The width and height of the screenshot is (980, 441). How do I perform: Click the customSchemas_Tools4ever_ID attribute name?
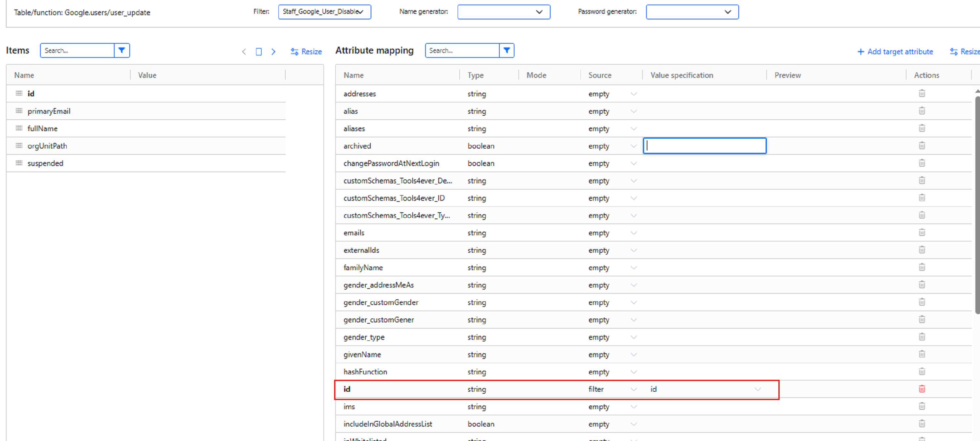[394, 198]
